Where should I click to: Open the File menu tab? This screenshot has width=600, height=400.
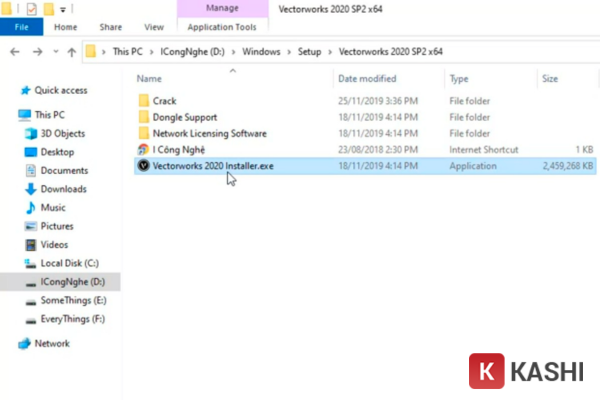[21, 27]
